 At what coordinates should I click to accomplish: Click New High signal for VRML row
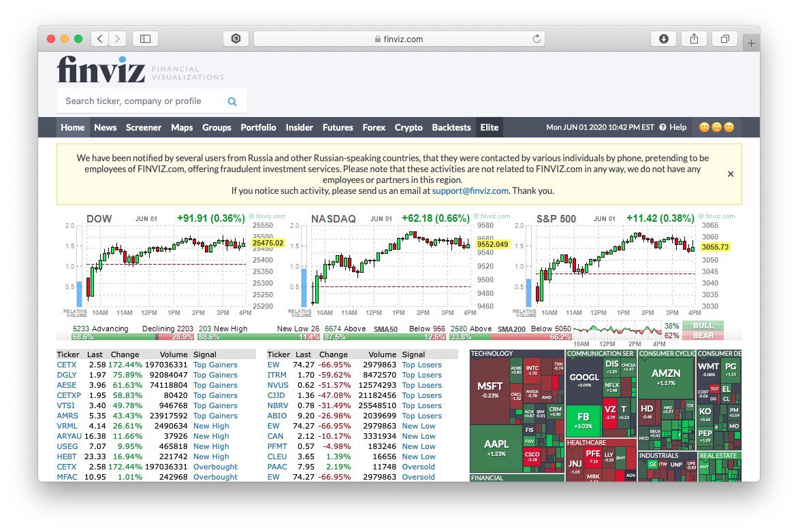pyautogui.click(x=211, y=426)
